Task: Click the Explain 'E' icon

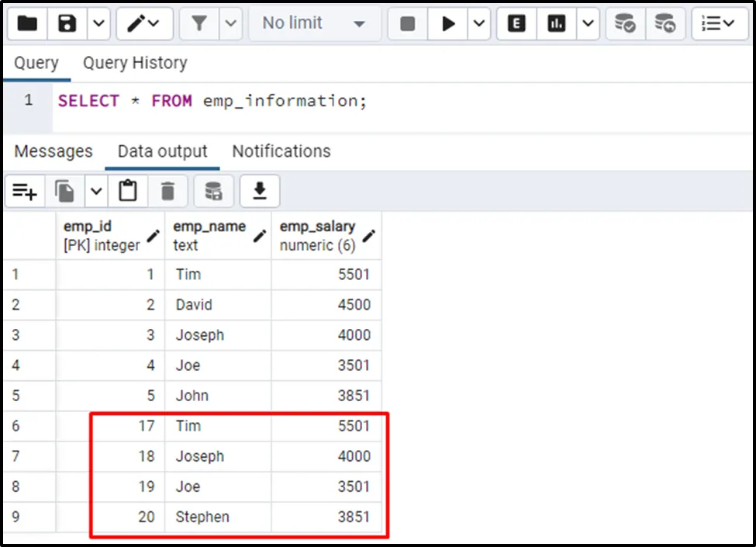Action: point(516,24)
